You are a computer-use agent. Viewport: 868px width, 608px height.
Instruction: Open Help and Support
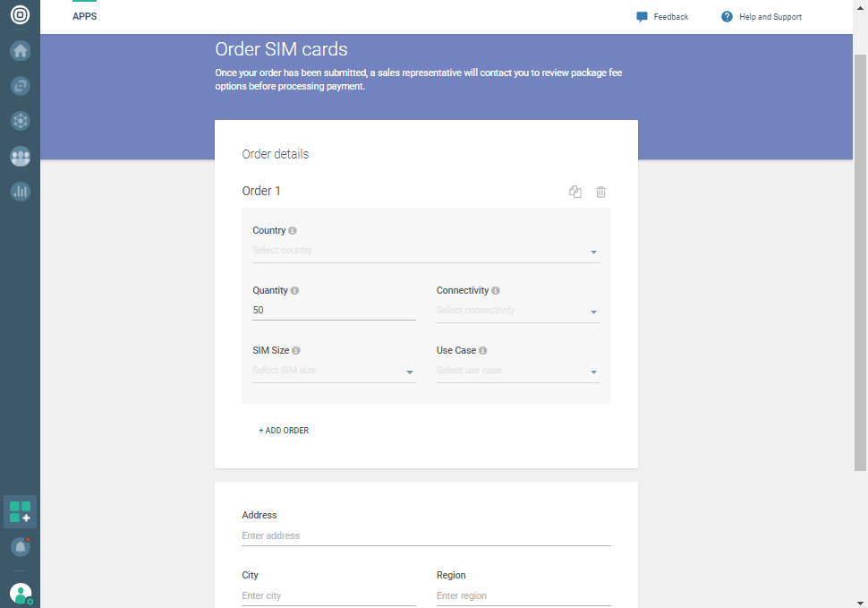point(762,17)
